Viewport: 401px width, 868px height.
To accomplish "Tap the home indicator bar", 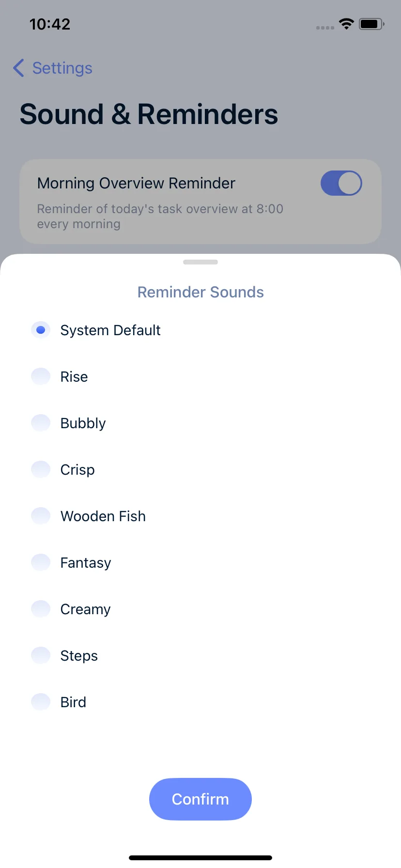I will tap(200, 858).
